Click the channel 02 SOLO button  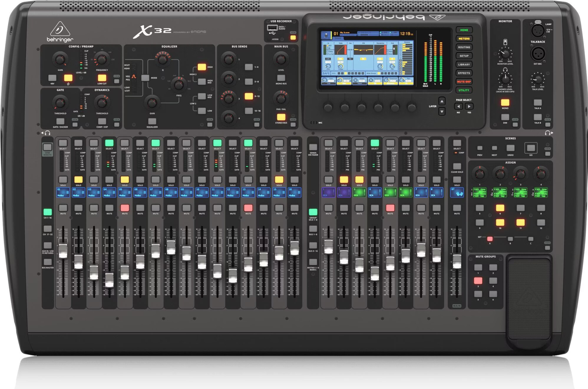point(78,180)
